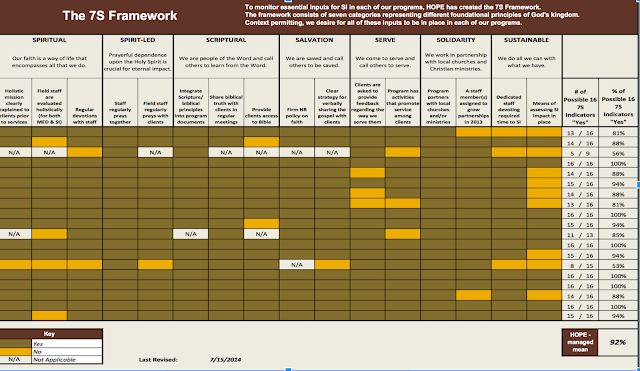The height and width of the screenshot is (371, 640).
Task: Select the SUSTAINABLE category header
Action: tap(527, 40)
